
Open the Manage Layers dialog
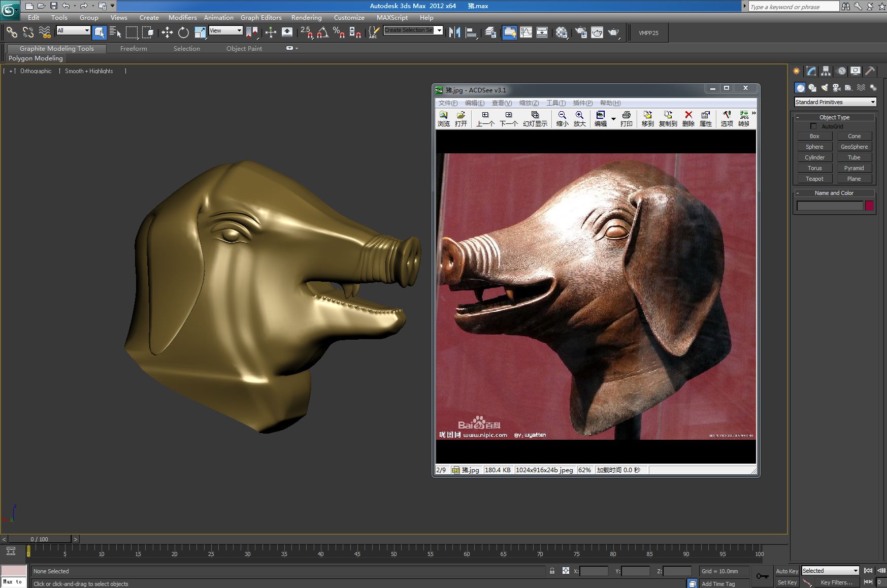(490, 32)
